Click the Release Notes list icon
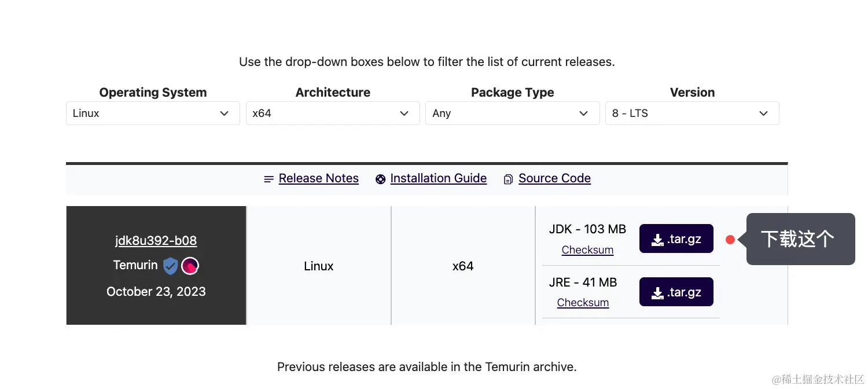 pyautogui.click(x=269, y=179)
